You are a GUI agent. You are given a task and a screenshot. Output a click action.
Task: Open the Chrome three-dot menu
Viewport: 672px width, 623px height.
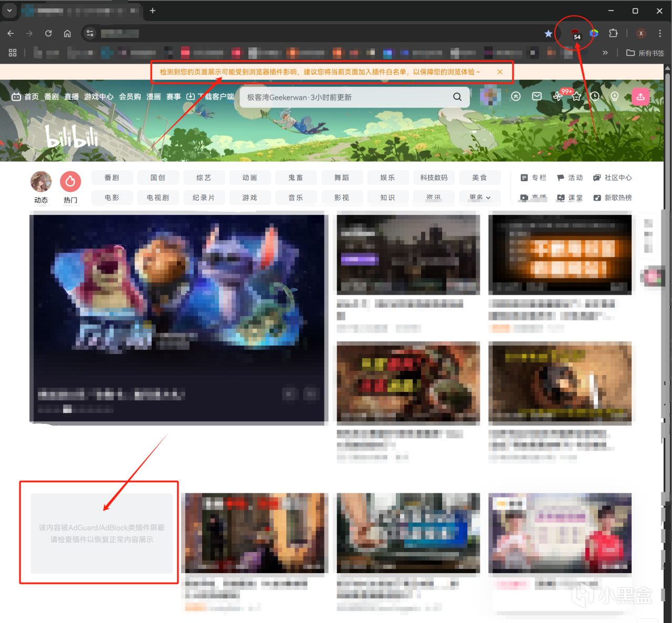coord(660,33)
